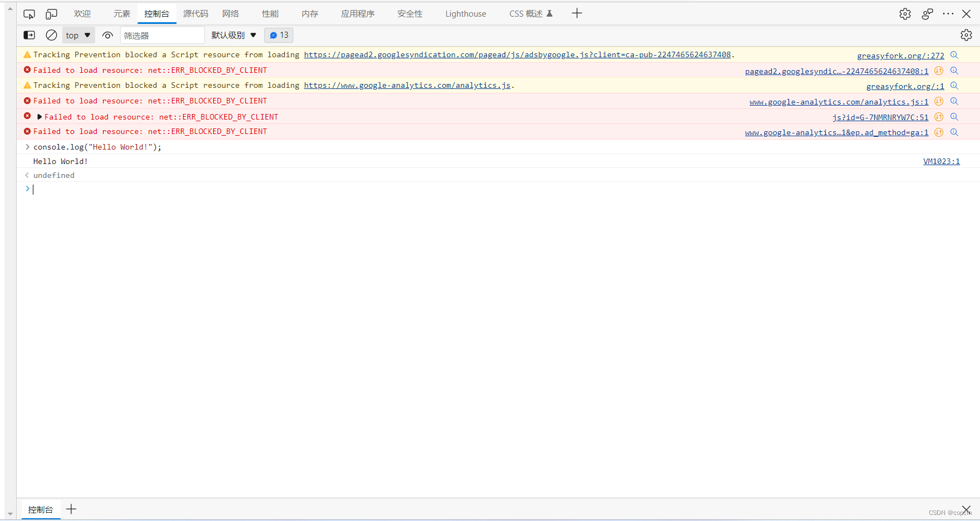Activate the inspect element picker icon
Image resolution: width=980 pixels, height=521 pixels.
(29, 14)
